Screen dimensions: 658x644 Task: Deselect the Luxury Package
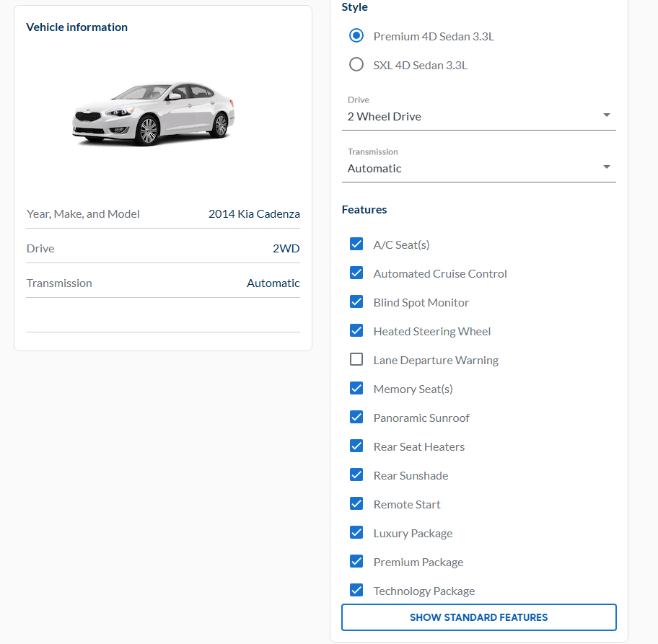pos(356,533)
